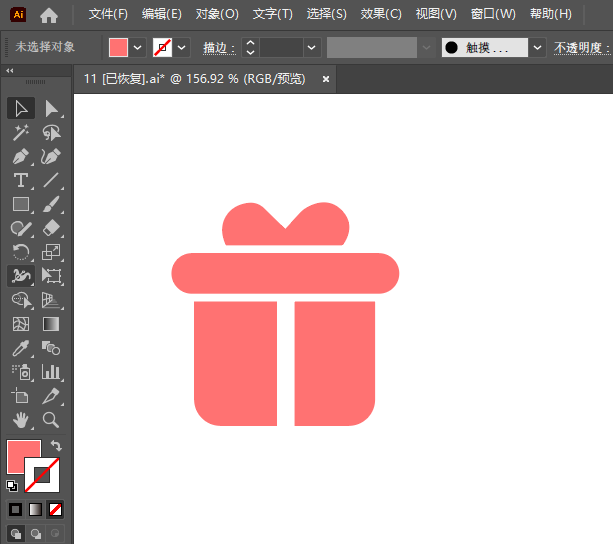613x544 pixels.
Task: Open the 帮助(H) menu
Action: pos(550,14)
